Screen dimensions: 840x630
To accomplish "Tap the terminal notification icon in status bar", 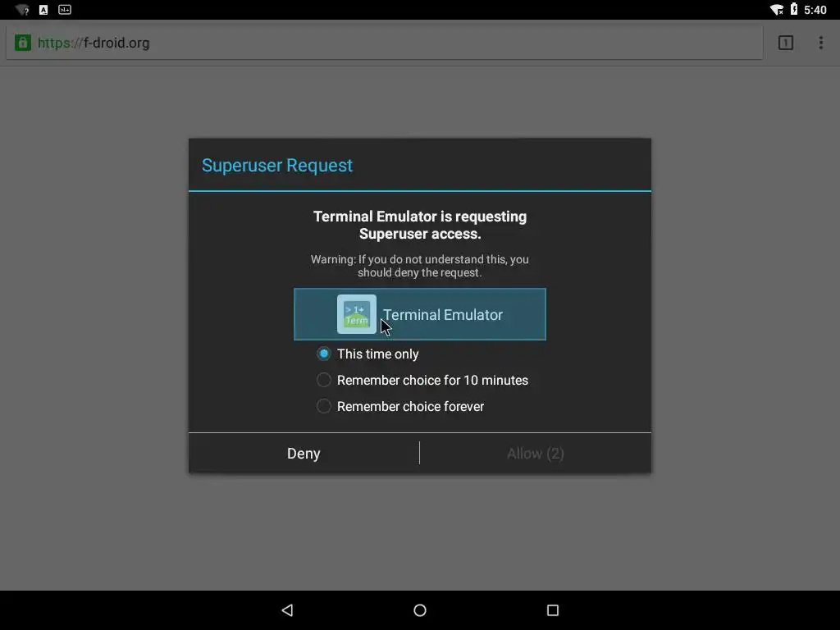I will click(65, 10).
